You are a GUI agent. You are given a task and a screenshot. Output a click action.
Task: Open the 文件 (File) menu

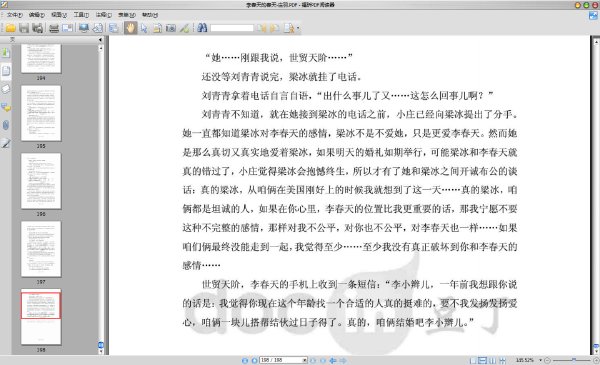point(15,15)
